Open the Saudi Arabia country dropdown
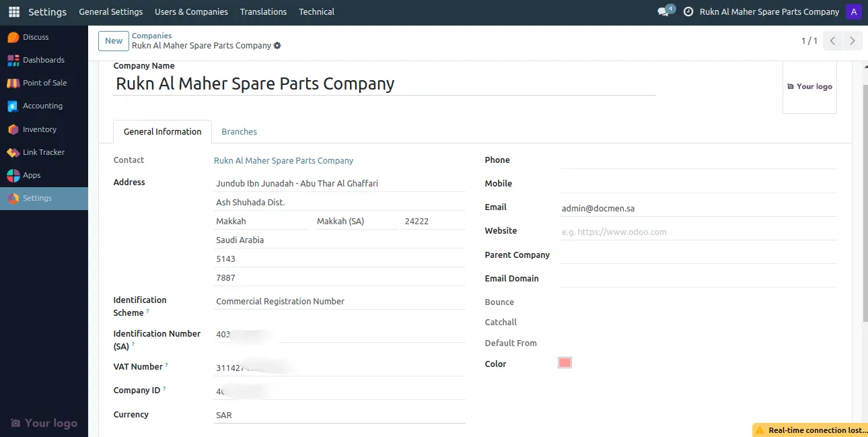Viewport: 868px width, 437px height. point(339,240)
